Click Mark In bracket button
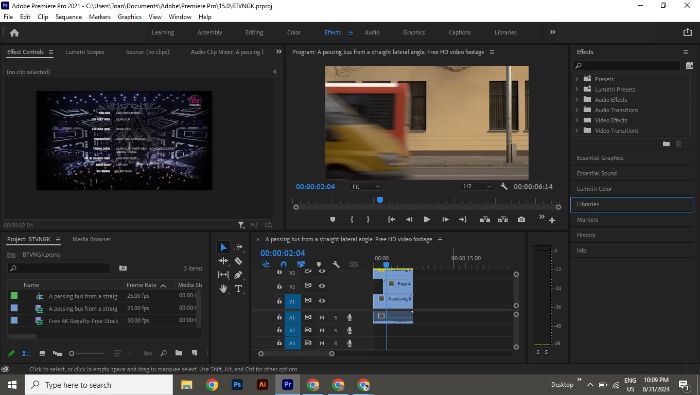 (x=352, y=220)
